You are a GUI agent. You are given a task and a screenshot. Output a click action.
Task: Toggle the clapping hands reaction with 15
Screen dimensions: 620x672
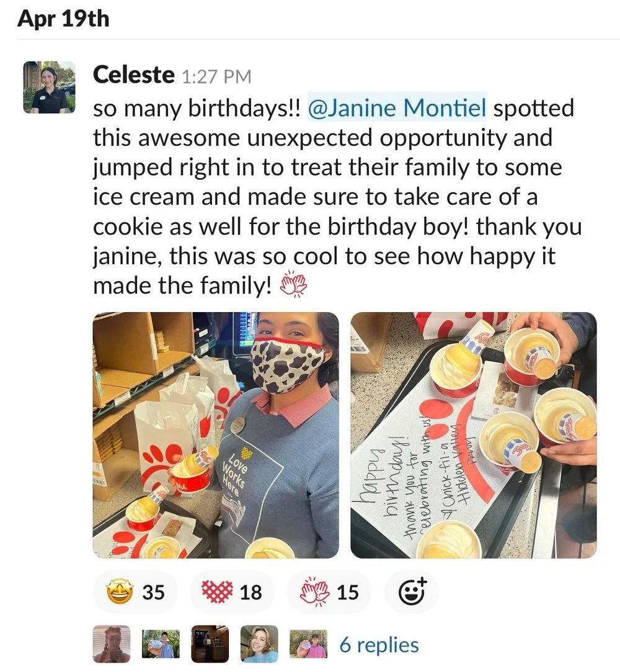(x=329, y=592)
